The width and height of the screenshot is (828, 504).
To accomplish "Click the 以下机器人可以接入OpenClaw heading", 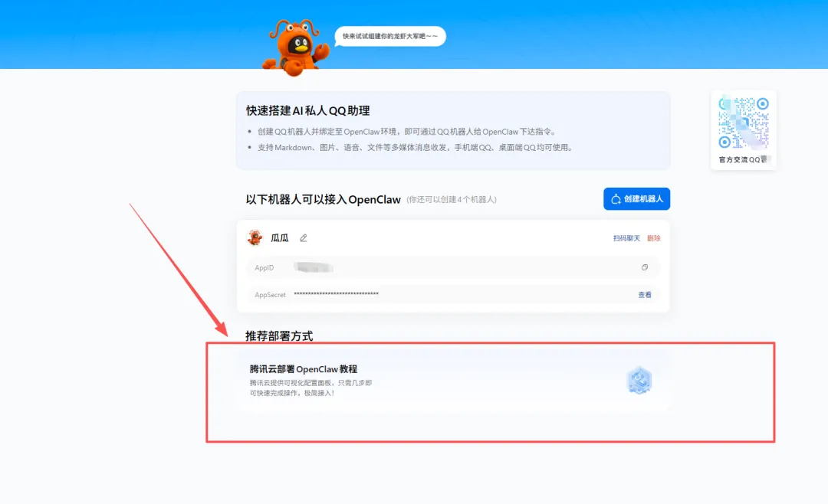I will point(324,199).
